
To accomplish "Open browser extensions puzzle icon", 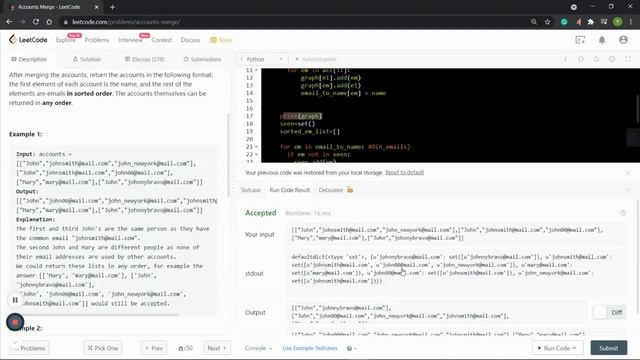I will click(591, 22).
